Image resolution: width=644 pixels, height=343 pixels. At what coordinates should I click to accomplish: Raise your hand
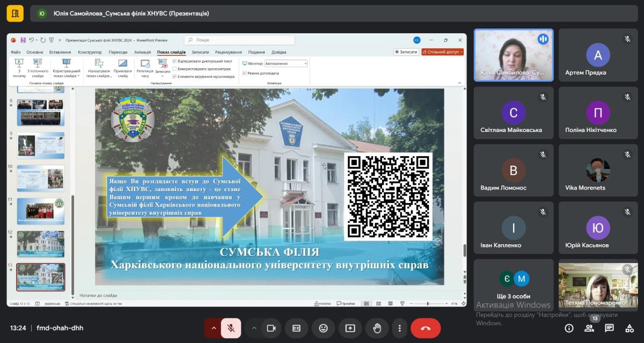click(x=377, y=328)
